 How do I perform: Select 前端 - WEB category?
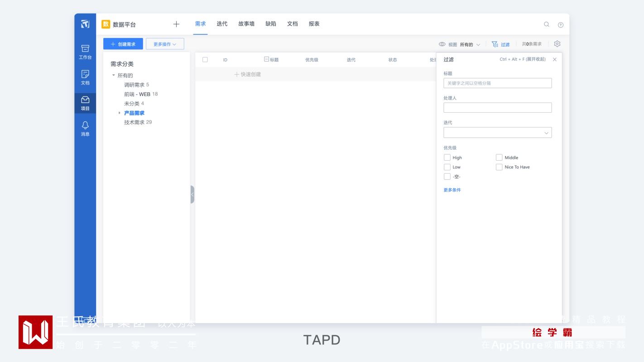point(141,94)
